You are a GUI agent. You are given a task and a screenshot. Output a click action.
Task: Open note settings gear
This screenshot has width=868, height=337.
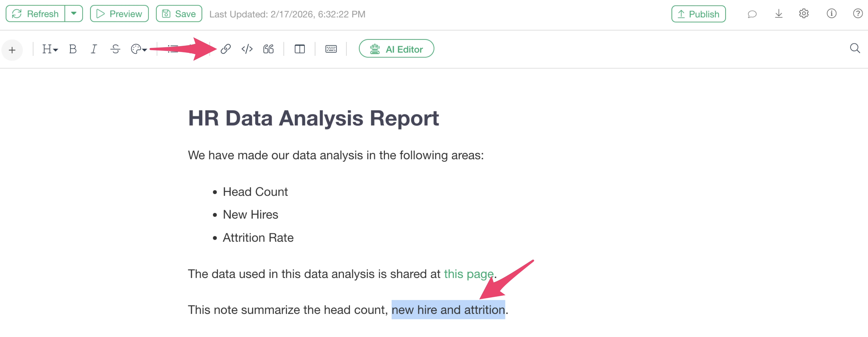coord(804,14)
